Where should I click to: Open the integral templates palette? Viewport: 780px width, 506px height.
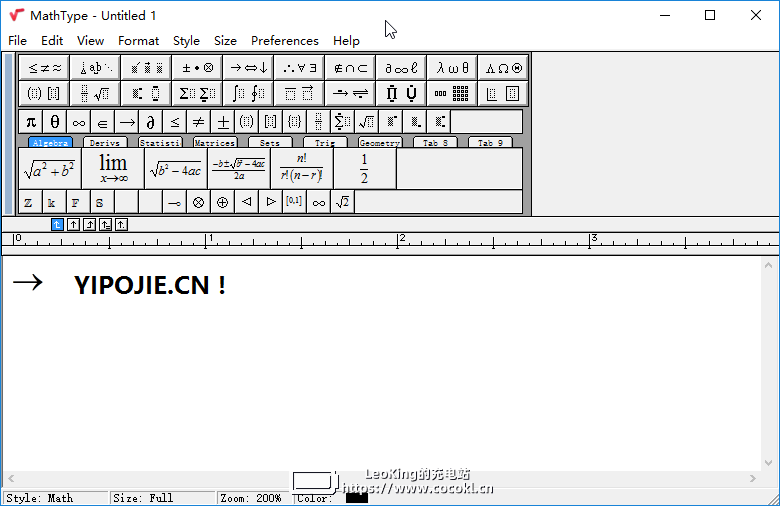[248, 93]
